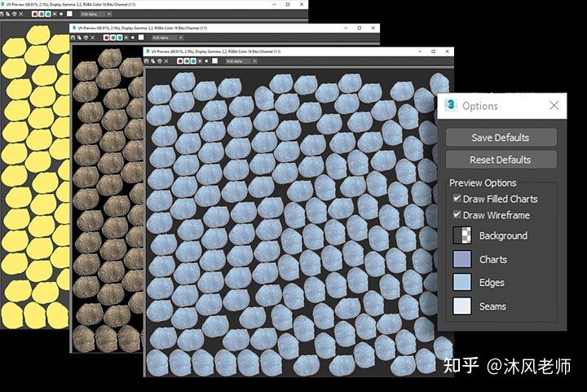Copy image in the front UV Preview window

(152, 61)
